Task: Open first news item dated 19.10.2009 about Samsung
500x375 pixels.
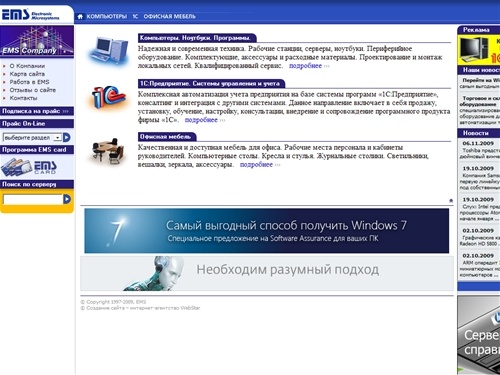Action: [x=480, y=178]
